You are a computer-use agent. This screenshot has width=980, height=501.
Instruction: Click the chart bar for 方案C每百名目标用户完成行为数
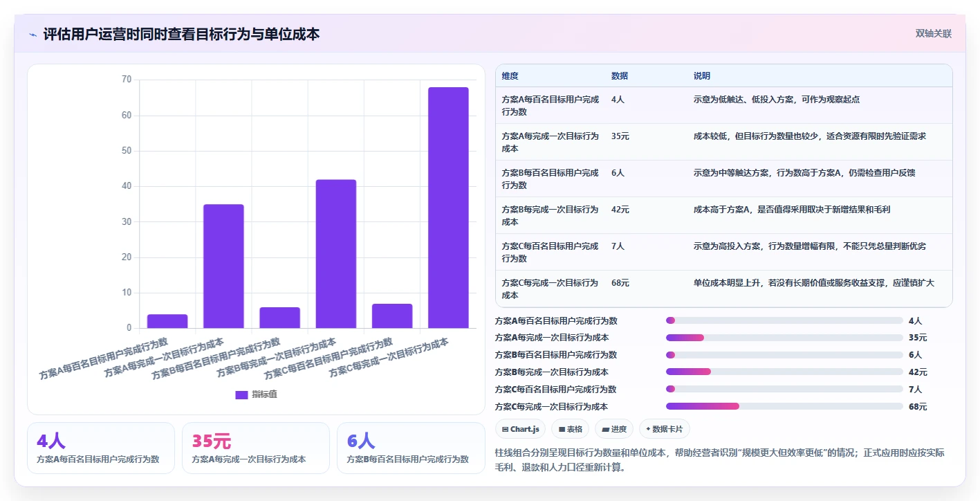coord(392,316)
